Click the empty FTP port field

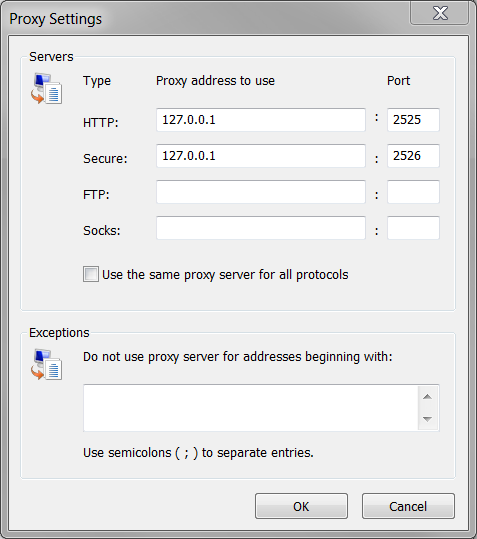coord(413,192)
